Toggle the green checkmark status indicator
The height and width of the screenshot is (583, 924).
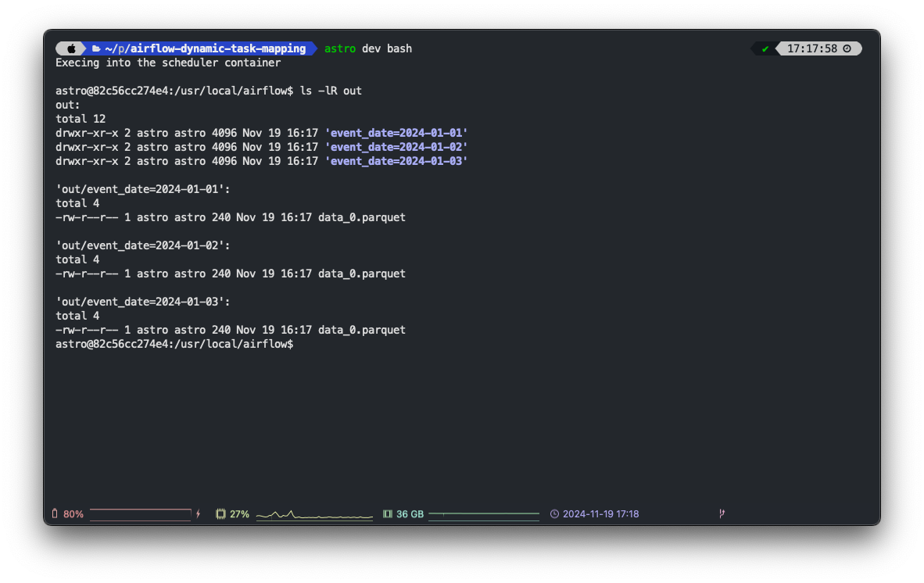point(765,48)
